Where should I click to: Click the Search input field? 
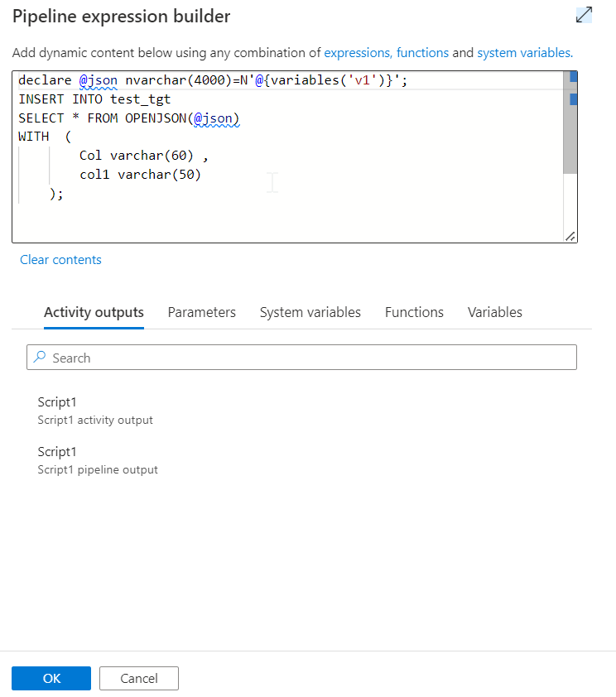coord(301,358)
